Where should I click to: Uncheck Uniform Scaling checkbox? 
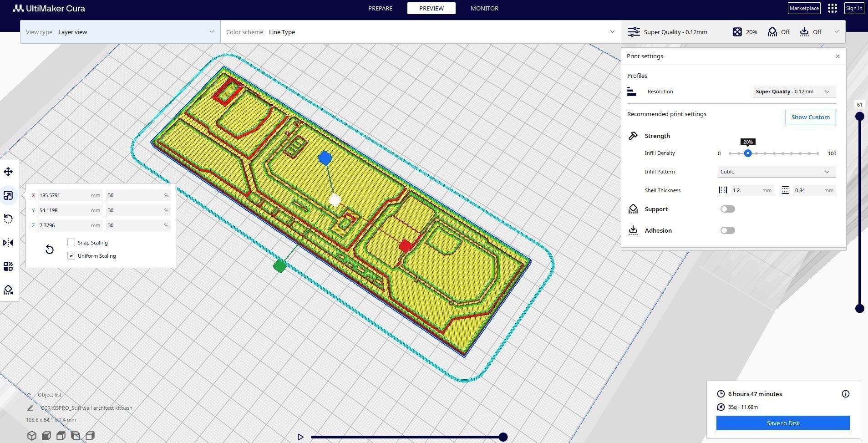click(71, 256)
